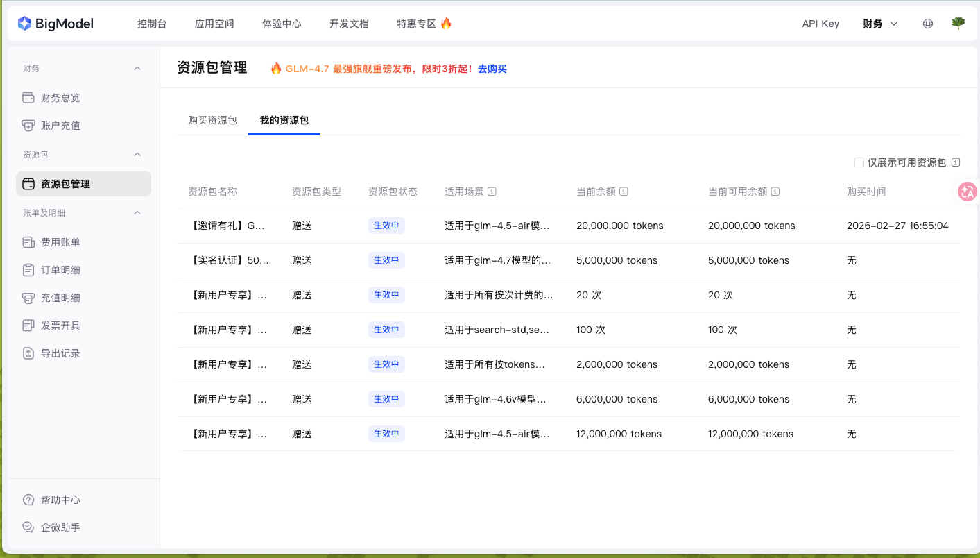Click the 订单明细 order details icon
Image resolution: width=980 pixels, height=558 pixels.
coord(28,269)
